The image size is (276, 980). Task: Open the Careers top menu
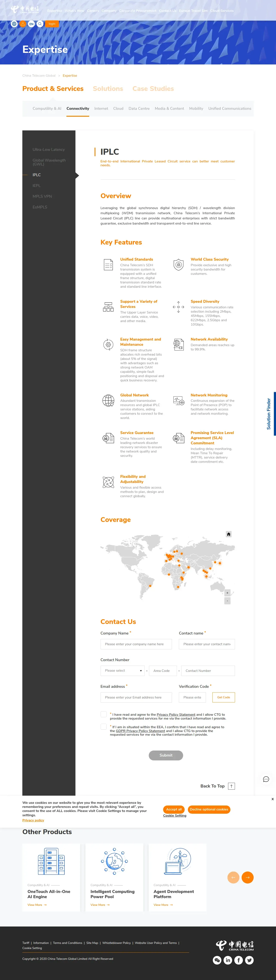click(93, 11)
